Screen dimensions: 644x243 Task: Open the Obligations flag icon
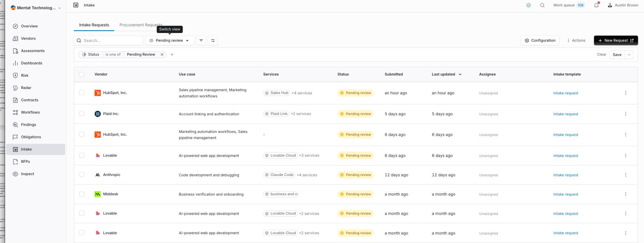[x=15, y=137]
